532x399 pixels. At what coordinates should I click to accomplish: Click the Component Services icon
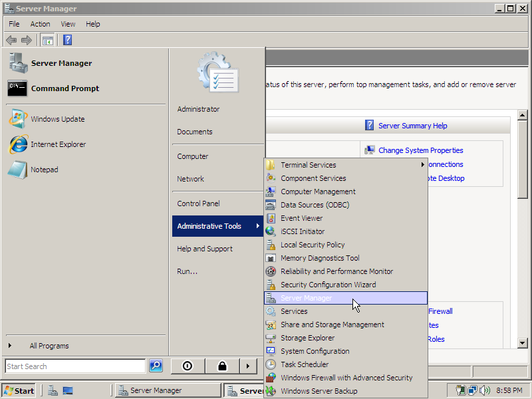(x=271, y=178)
